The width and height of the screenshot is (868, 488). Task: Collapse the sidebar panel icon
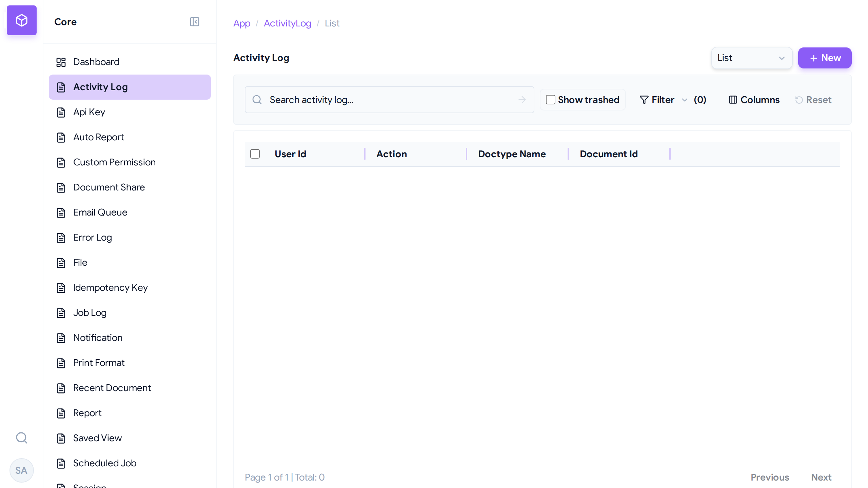(x=195, y=22)
